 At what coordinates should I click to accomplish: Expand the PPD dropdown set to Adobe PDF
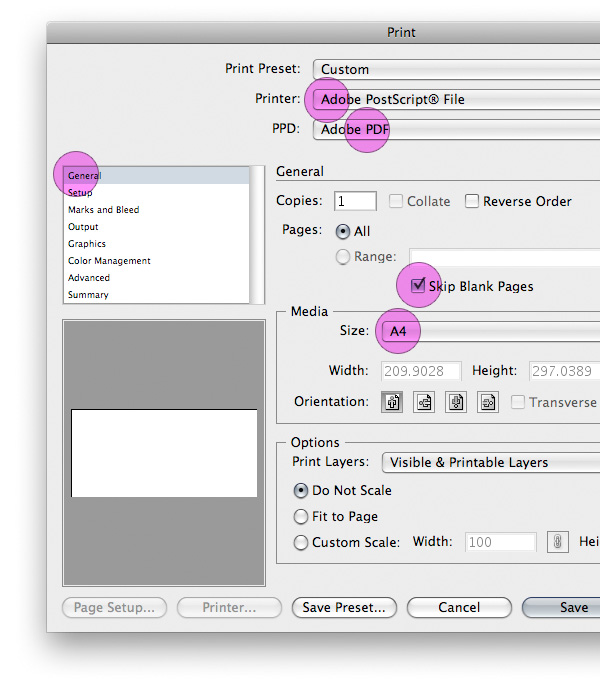click(456, 130)
